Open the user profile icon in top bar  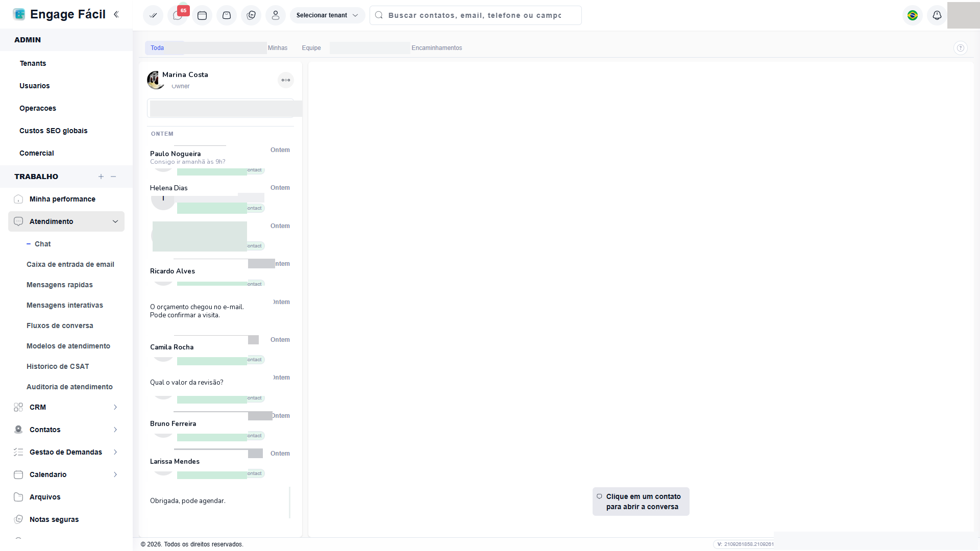coord(276,15)
